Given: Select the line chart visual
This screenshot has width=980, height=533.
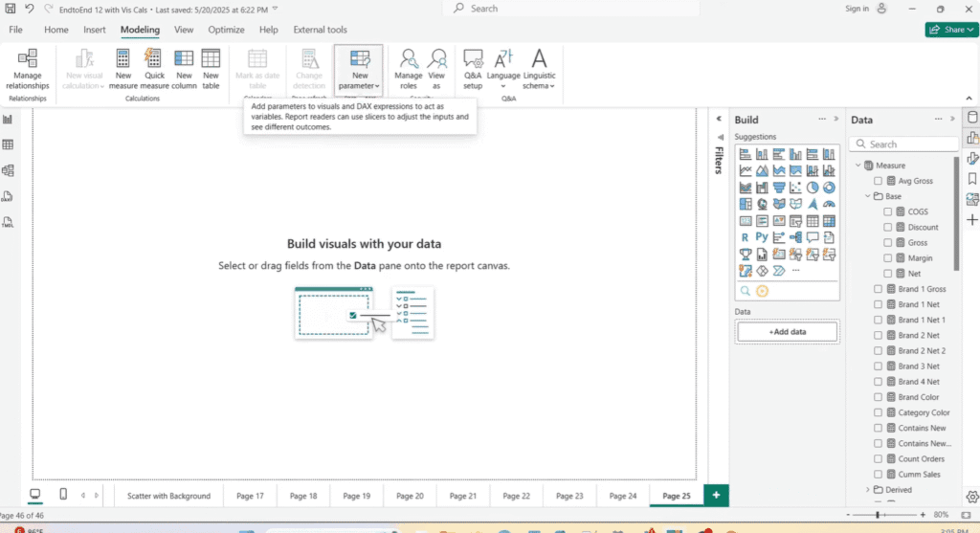Looking at the screenshot, I should click(x=745, y=170).
